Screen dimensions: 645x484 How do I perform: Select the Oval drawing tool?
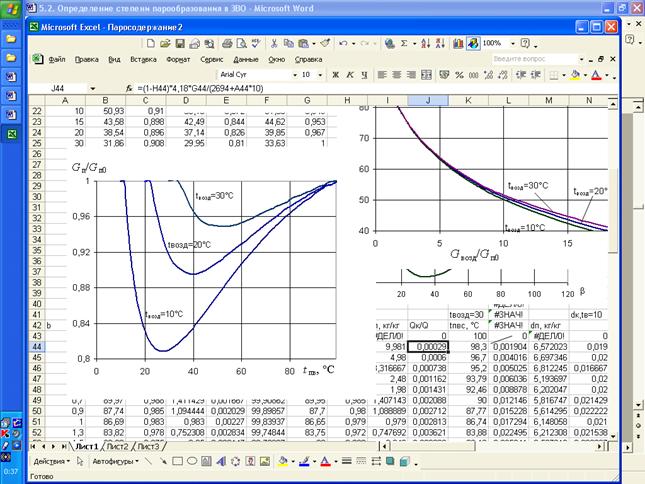pos(191,461)
